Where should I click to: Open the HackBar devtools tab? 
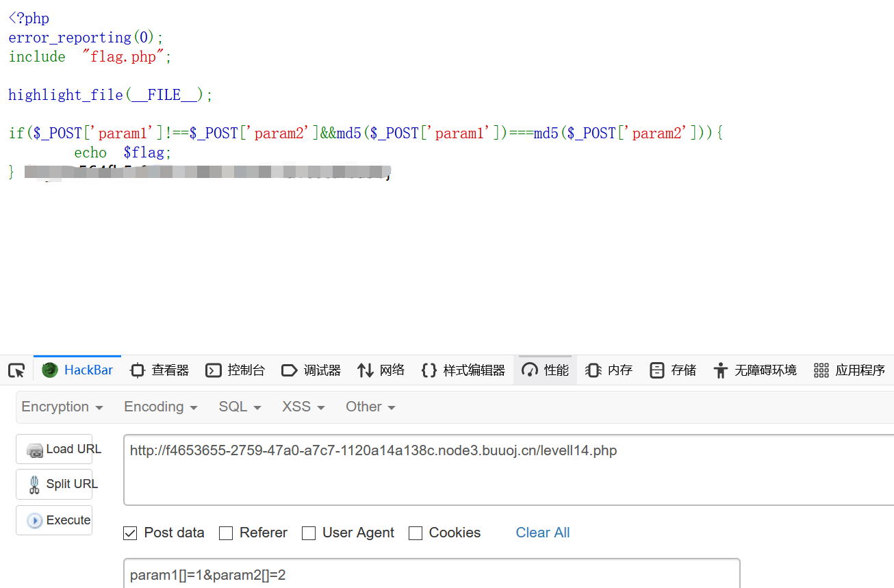pos(77,370)
